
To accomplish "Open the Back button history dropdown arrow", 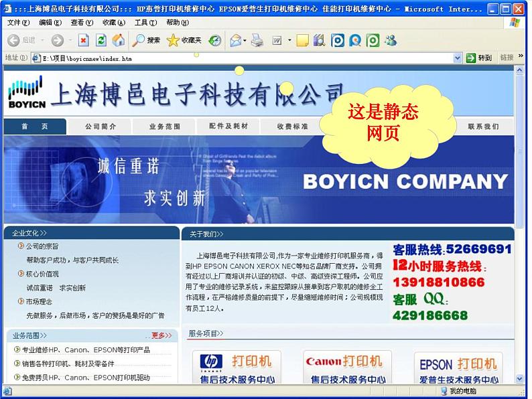I will (x=42, y=41).
